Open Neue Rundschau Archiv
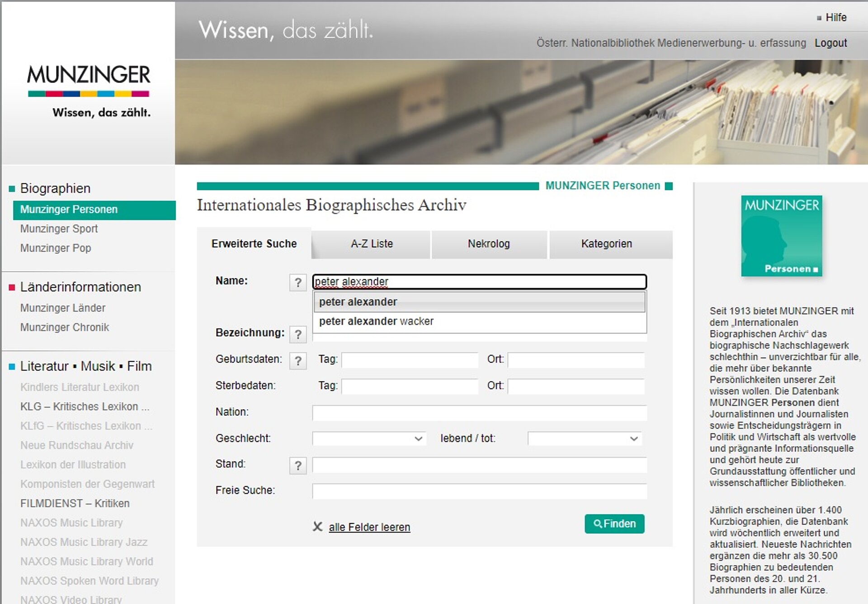 pos(77,445)
